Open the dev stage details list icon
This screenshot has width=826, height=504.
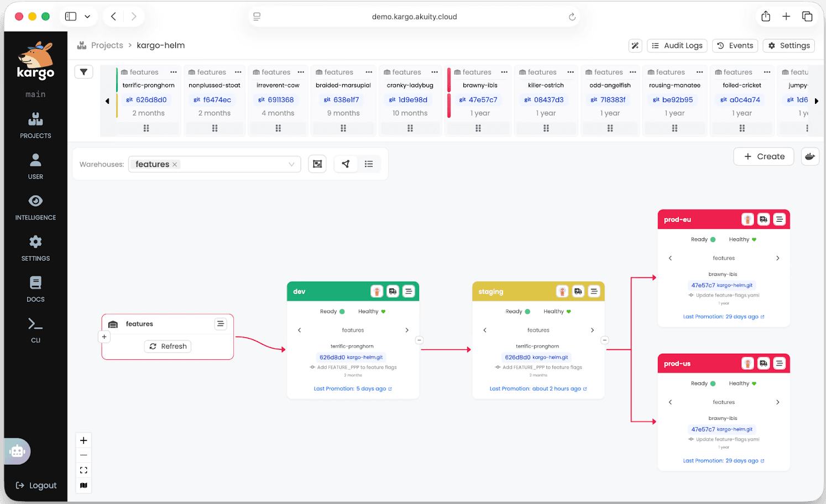(x=409, y=291)
